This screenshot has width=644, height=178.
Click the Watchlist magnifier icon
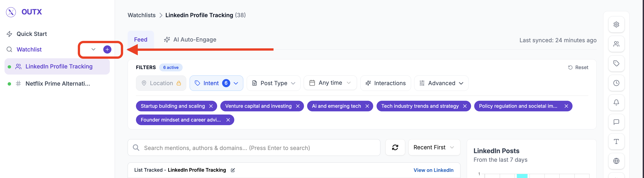pos(9,49)
